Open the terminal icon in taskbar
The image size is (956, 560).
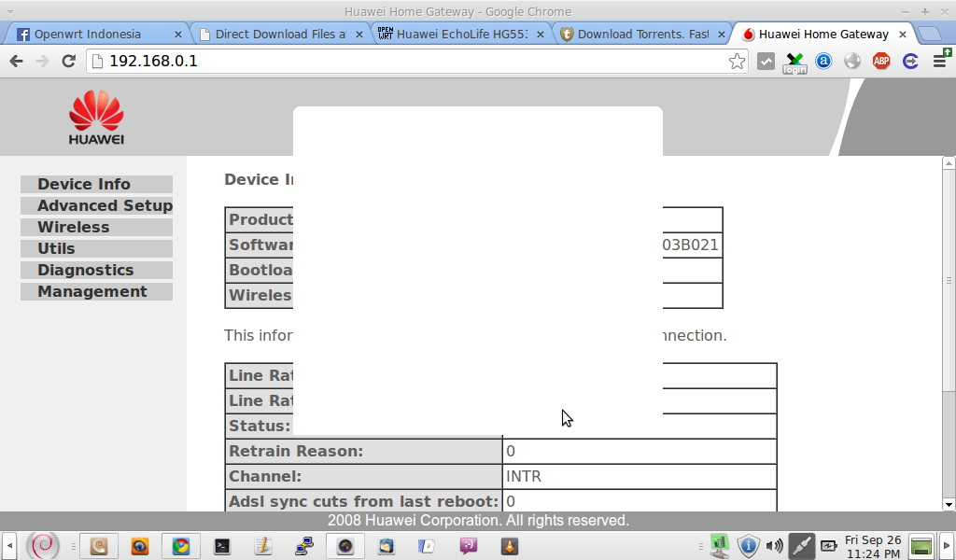[x=222, y=546]
